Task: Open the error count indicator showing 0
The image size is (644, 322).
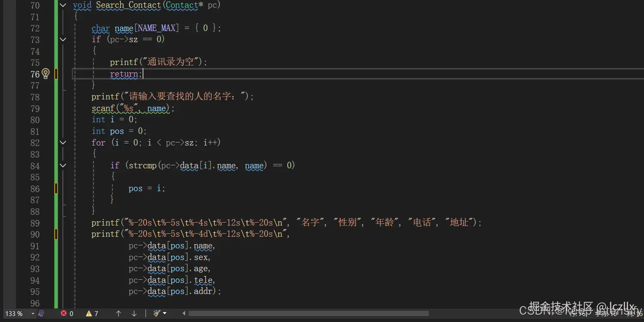Action: pos(67,313)
